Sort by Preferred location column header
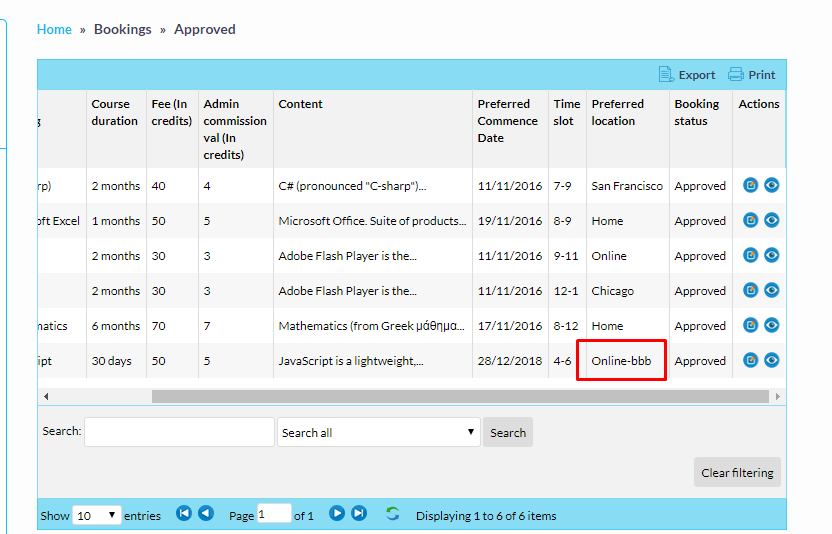The height and width of the screenshot is (534, 832). (x=618, y=112)
